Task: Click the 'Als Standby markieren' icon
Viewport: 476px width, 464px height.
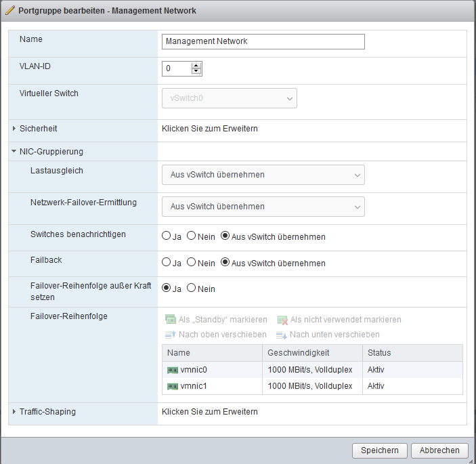Action: [171, 320]
